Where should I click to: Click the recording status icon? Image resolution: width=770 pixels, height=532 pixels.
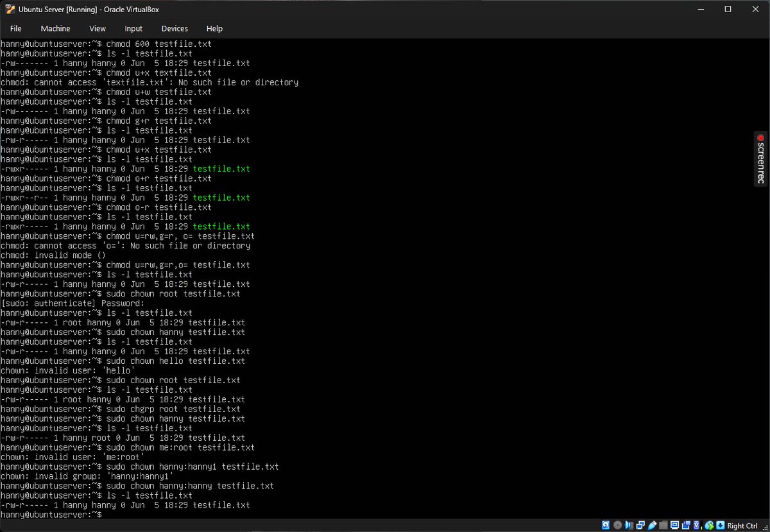(686, 526)
